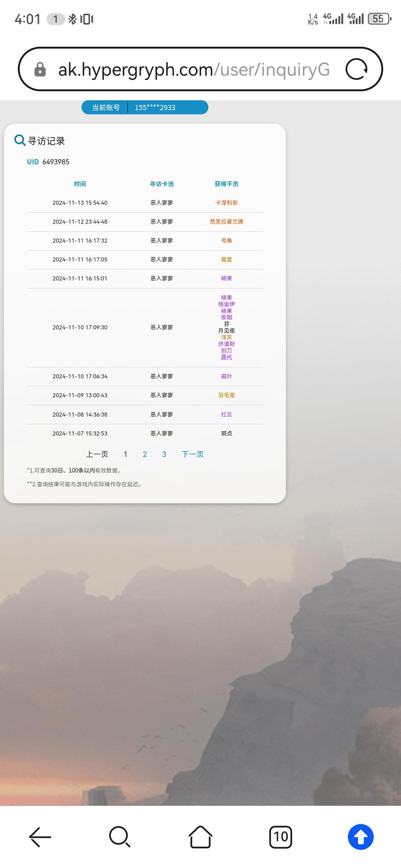Image resolution: width=401 pixels, height=868 pixels.
Task: Tap timestamp 2024-11-08 14:36:38
Action: point(80,414)
